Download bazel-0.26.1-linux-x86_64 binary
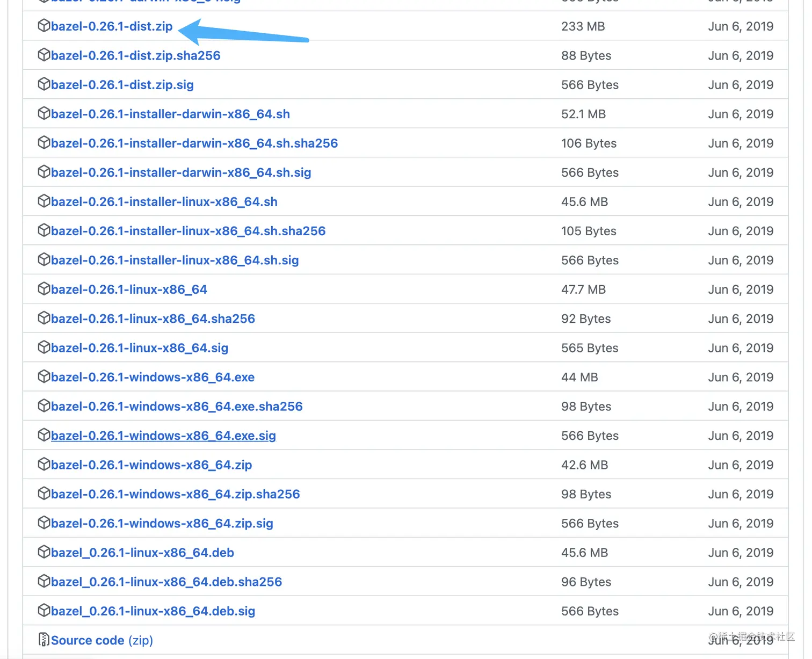The image size is (812, 659). click(129, 289)
